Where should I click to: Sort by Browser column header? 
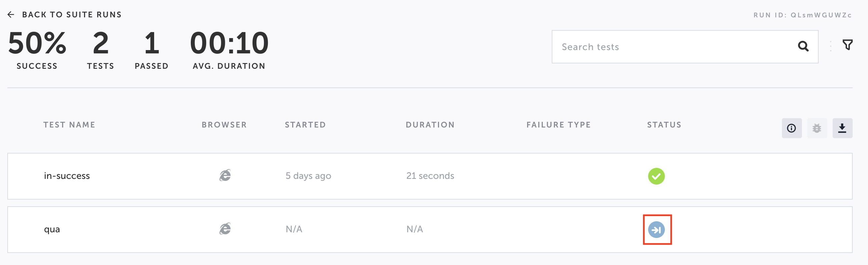tap(224, 125)
